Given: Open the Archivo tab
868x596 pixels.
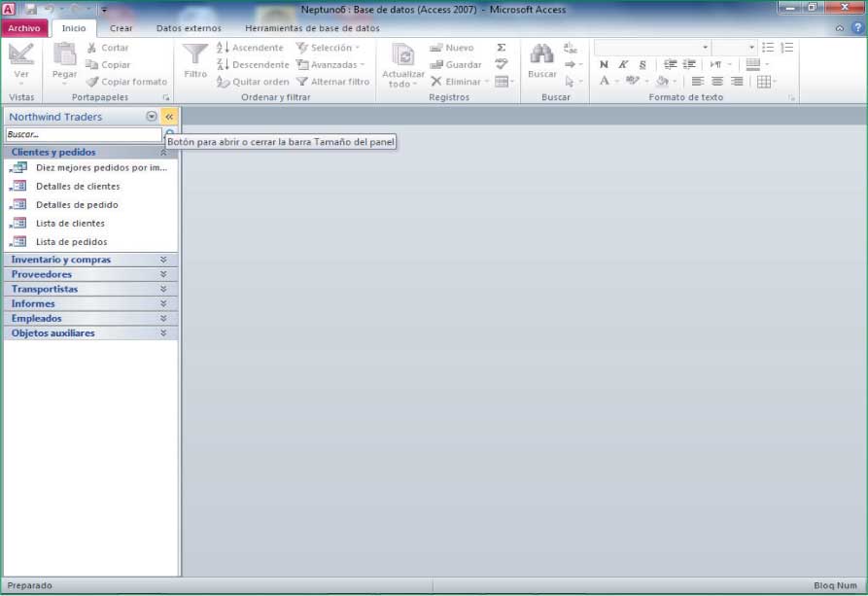Looking at the screenshot, I should [23, 28].
